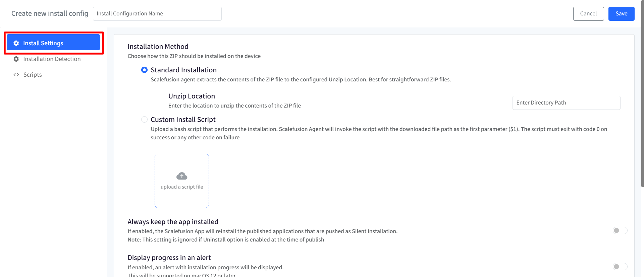This screenshot has height=277, width=644.
Task: Click the Save button
Action: tap(621, 14)
